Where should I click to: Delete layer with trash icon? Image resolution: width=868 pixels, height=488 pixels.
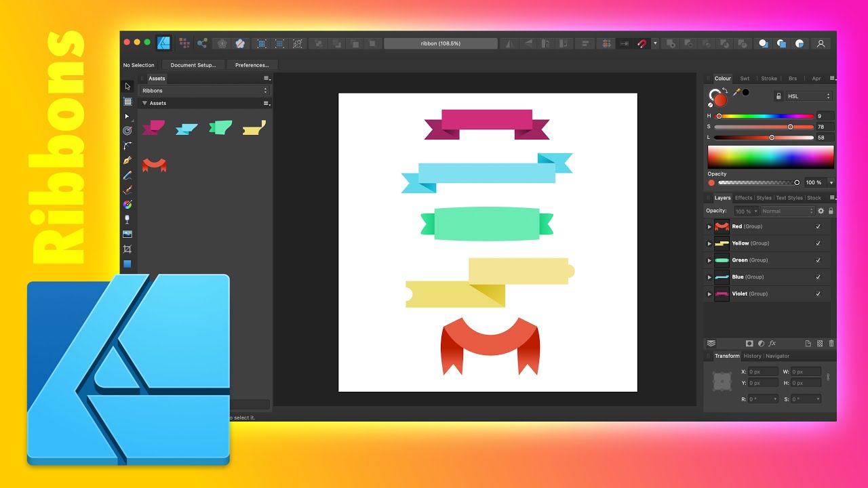tap(831, 344)
